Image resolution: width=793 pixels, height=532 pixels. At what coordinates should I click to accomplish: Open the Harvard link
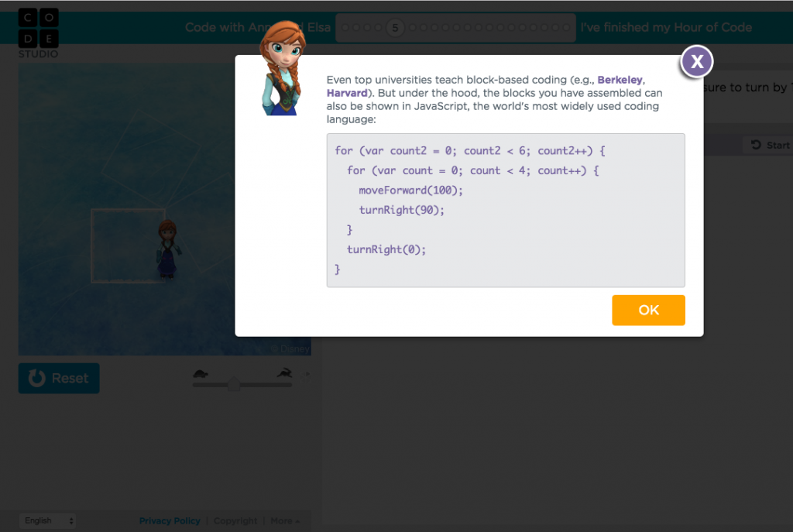[347, 93]
